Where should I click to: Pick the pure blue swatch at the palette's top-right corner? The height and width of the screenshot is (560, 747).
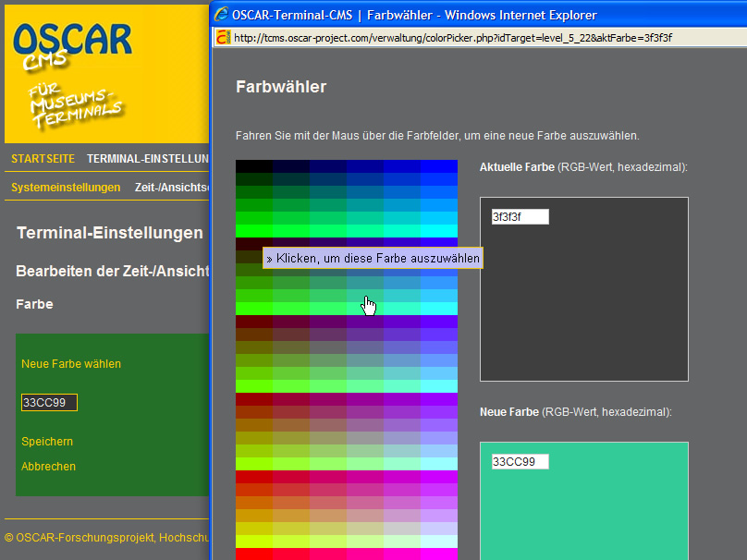click(439, 166)
